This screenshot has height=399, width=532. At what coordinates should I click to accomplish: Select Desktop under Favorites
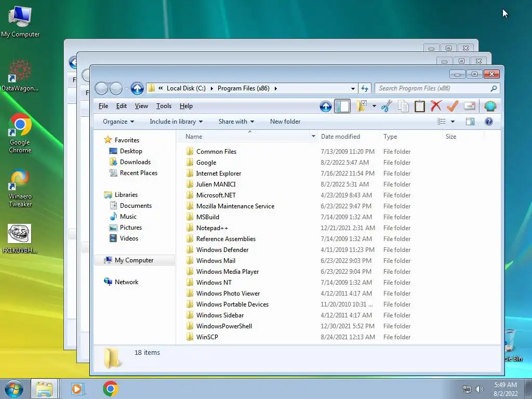pyautogui.click(x=130, y=151)
